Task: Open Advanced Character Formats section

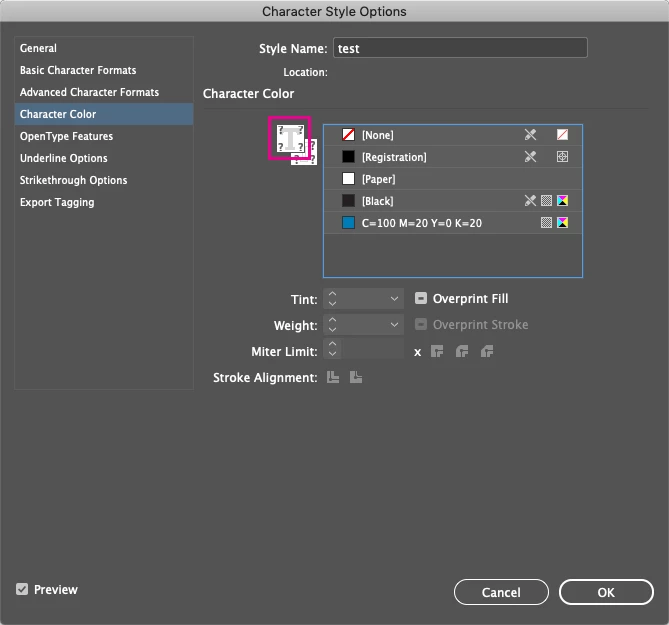Action: click(x=104, y=92)
